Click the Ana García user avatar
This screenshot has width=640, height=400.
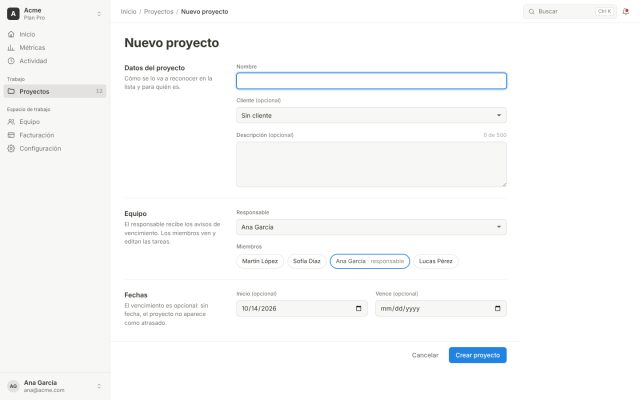13,386
